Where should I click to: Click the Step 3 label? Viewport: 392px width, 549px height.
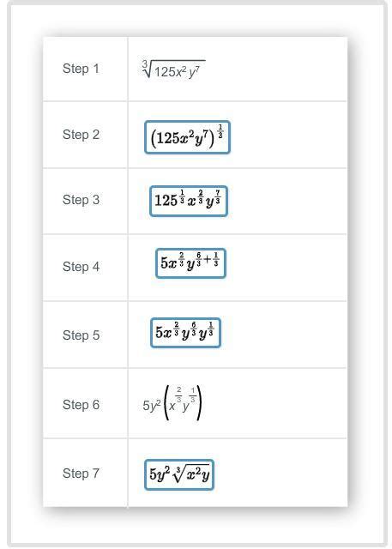coord(81,200)
